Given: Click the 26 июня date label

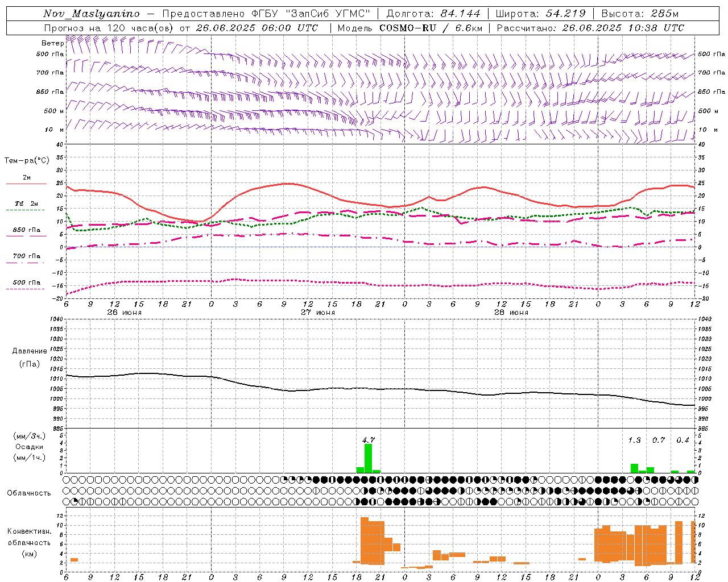Looking at the screenshot, I should pos(124,313).
